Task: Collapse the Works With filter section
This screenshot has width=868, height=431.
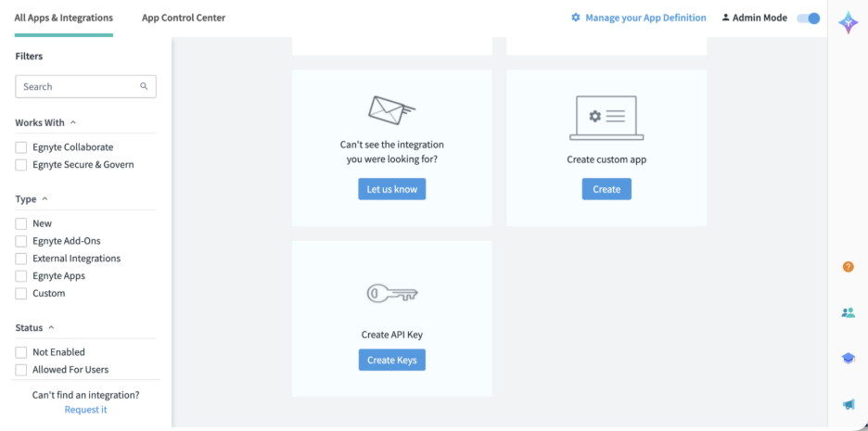Action: (x=73, y=122)
